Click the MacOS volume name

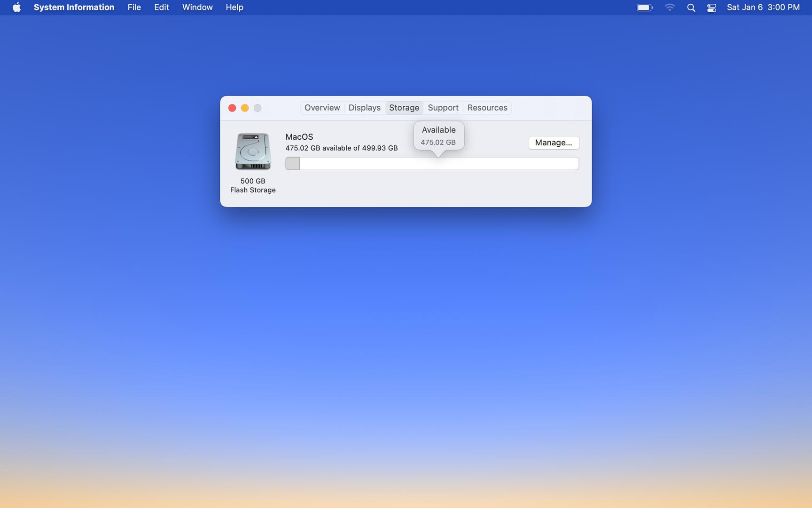tap(299, 137)
